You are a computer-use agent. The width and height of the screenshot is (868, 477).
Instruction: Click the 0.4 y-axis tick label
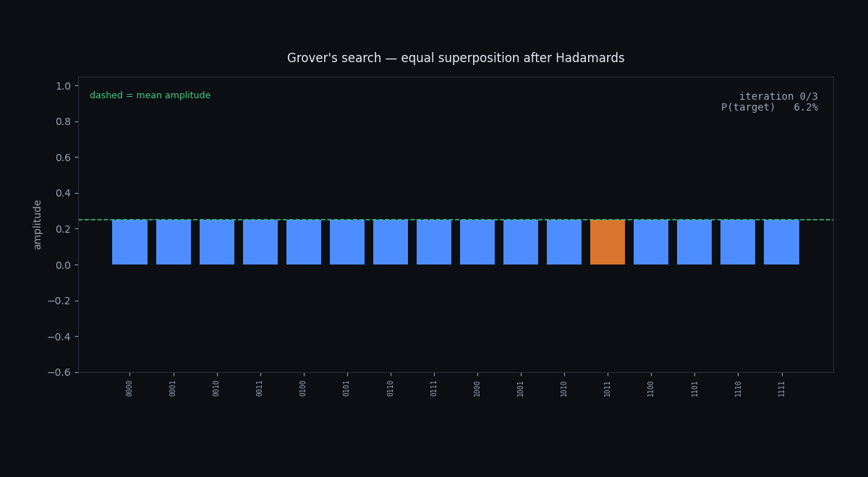63,193
